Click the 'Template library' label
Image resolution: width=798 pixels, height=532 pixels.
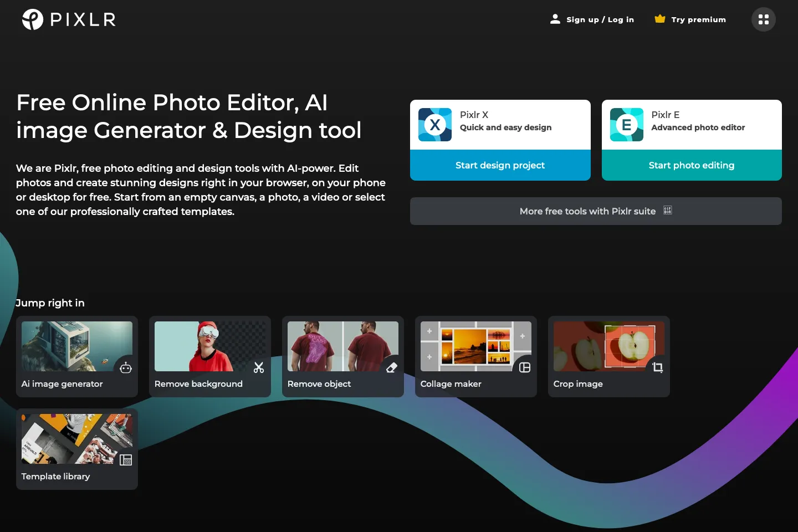(x=55, y=476)
